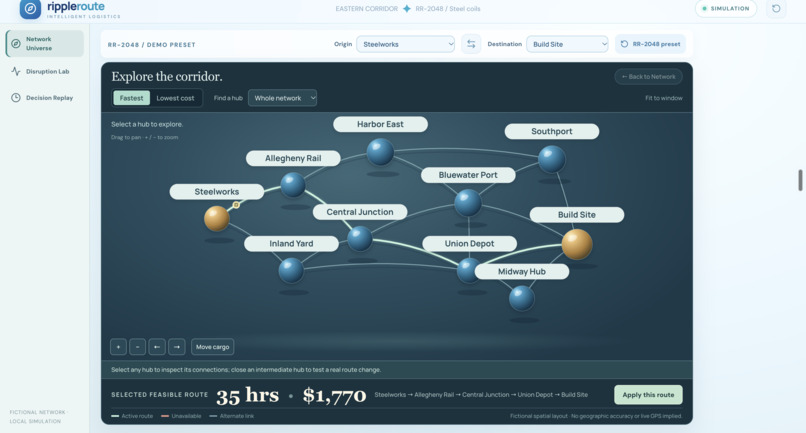The height and width of the screenshot is (433, 806).
Task: Click the Allegheny Rail label
Action: (x=293, y=158)
